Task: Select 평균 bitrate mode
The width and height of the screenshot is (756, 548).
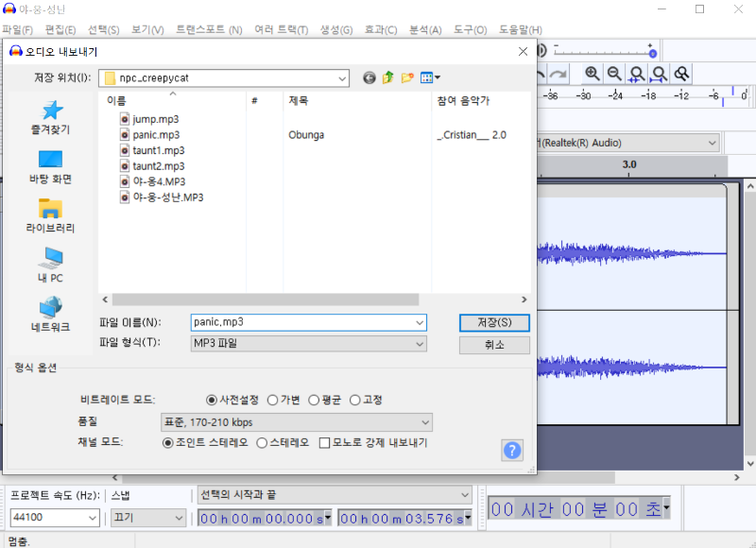Action: [314, 400]
